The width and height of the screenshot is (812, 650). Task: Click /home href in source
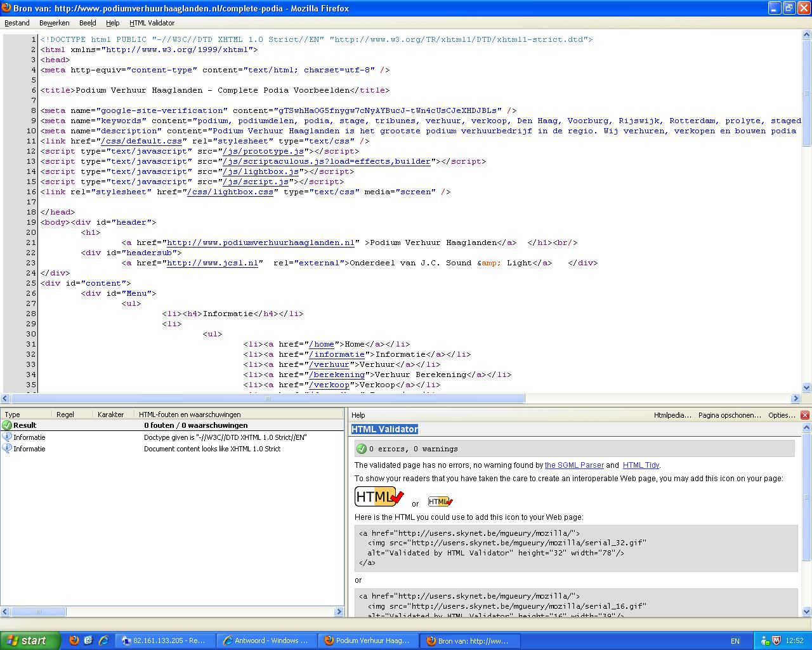coord(322,344)
